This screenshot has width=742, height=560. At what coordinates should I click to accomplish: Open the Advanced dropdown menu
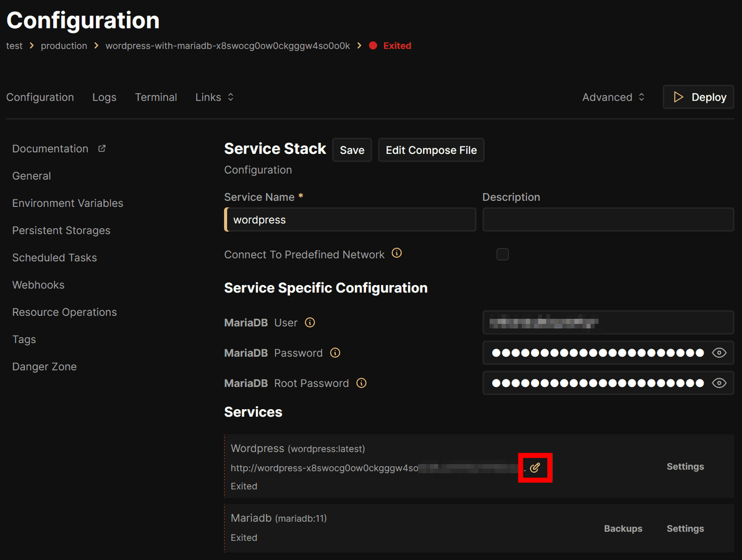coord(613,97)
